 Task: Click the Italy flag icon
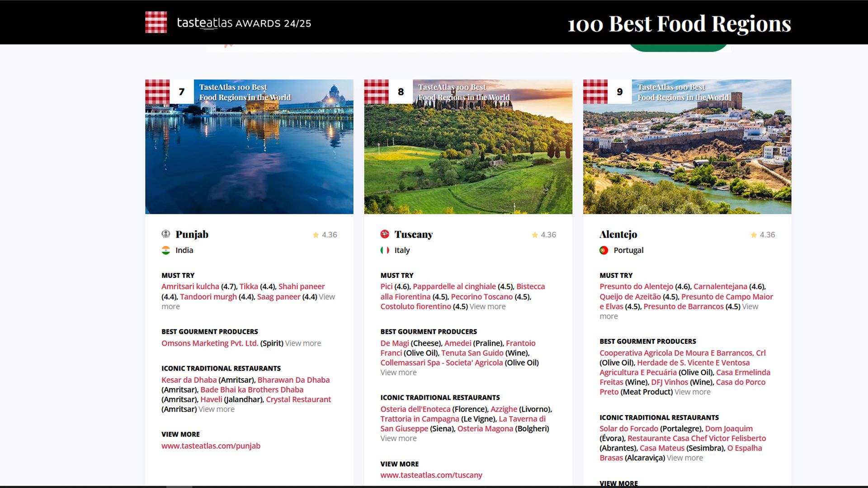[x=385, y=250]
